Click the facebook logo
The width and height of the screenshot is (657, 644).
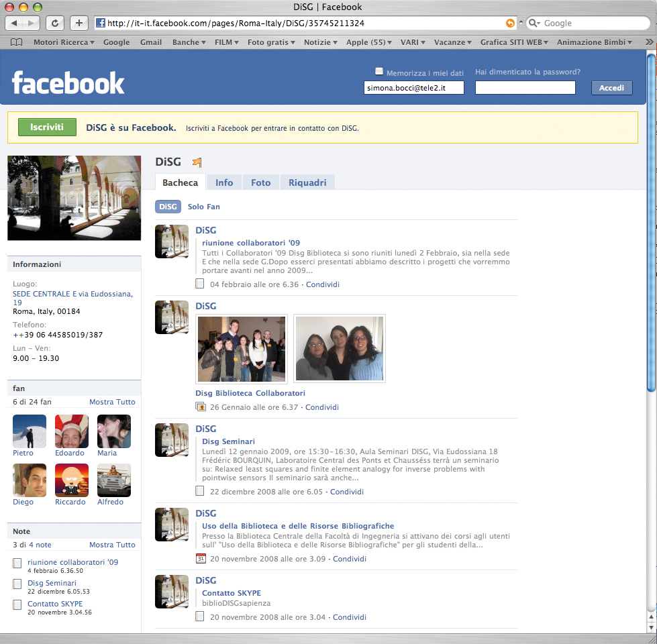click(x=68, y=83)
